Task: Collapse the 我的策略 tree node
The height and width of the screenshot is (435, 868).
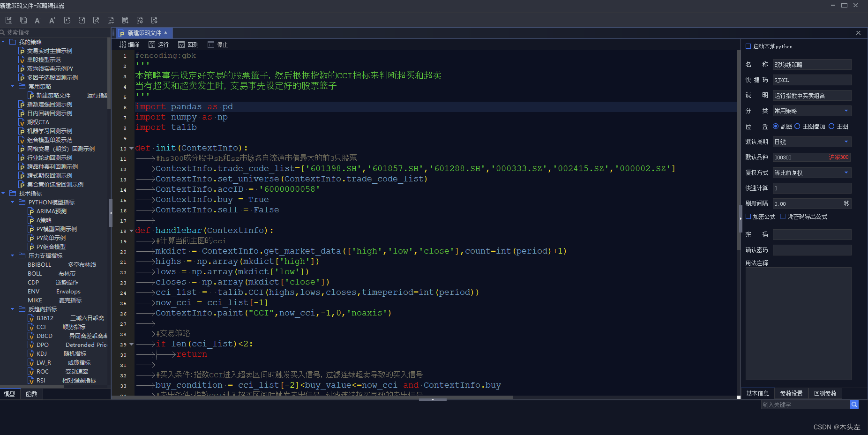Action: (x=3, y=42)
